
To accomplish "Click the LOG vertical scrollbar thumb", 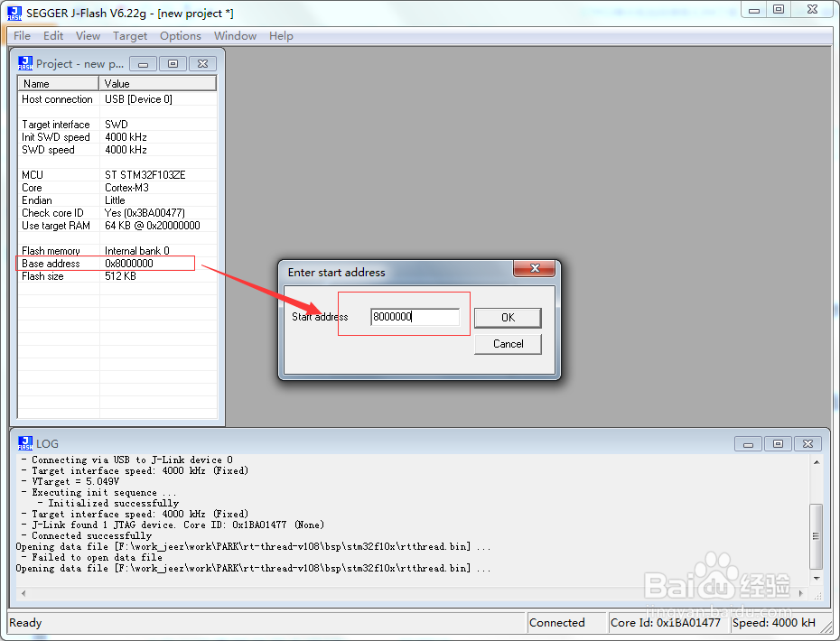I will pyautogui.click(x=816, y=536).
